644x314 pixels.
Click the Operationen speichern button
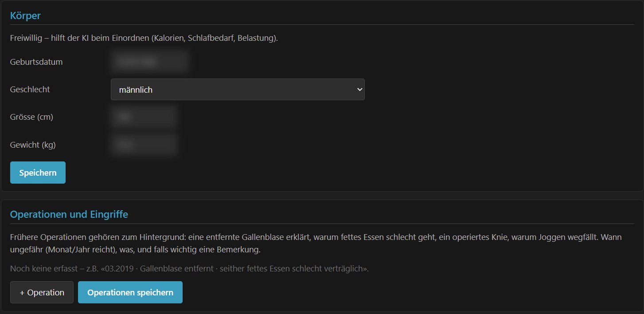[130, 292]
